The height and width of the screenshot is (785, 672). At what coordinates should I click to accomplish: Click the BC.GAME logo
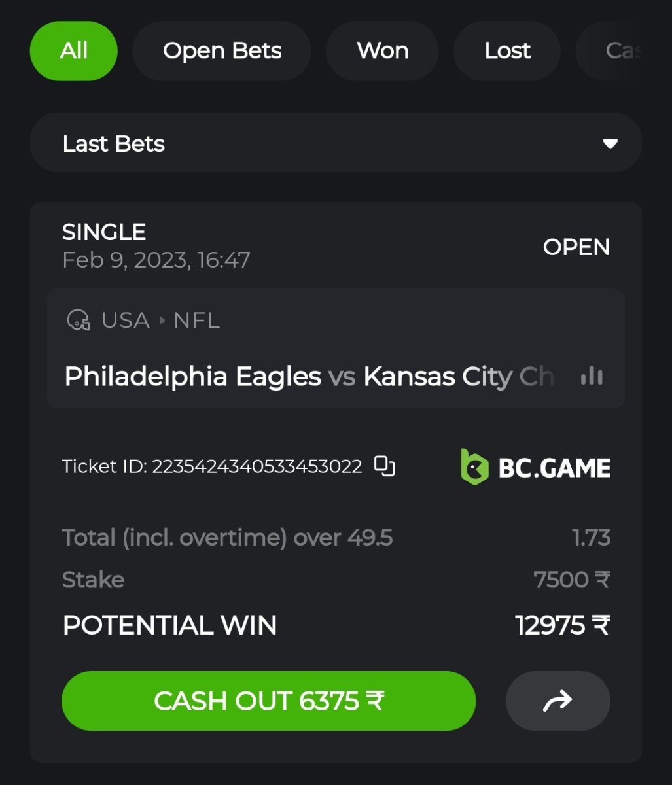(535, 467)
